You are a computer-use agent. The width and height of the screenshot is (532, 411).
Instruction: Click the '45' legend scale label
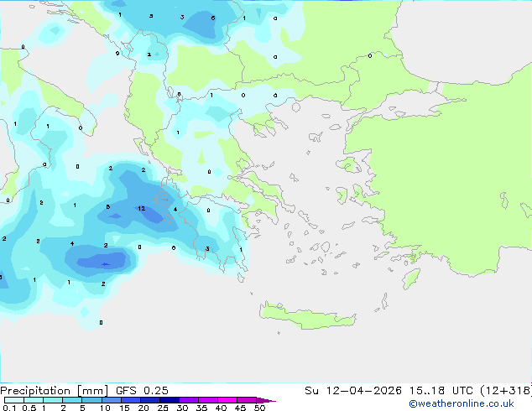[x=240, y=408]
